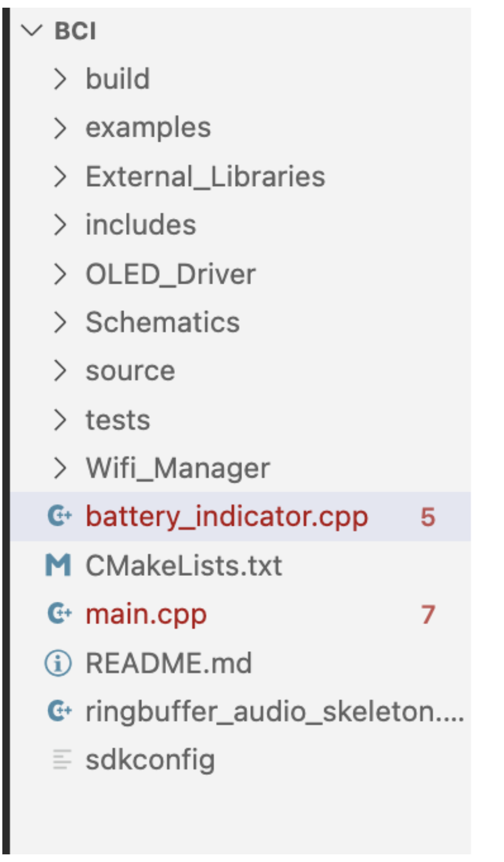Click the info icon beside README.md
This screenshot has width=504, height=862.
pyautogui.click(x=58, y=664)
